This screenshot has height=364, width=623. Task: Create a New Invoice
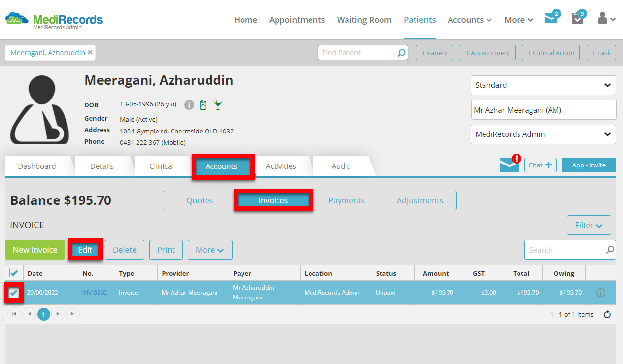click(x=35, y=250)
